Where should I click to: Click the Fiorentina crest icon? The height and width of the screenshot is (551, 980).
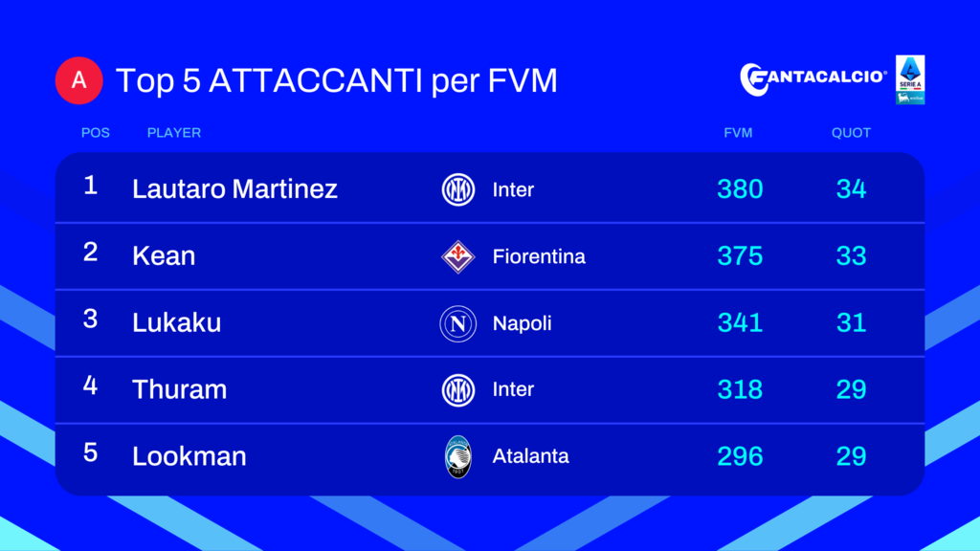458,256
